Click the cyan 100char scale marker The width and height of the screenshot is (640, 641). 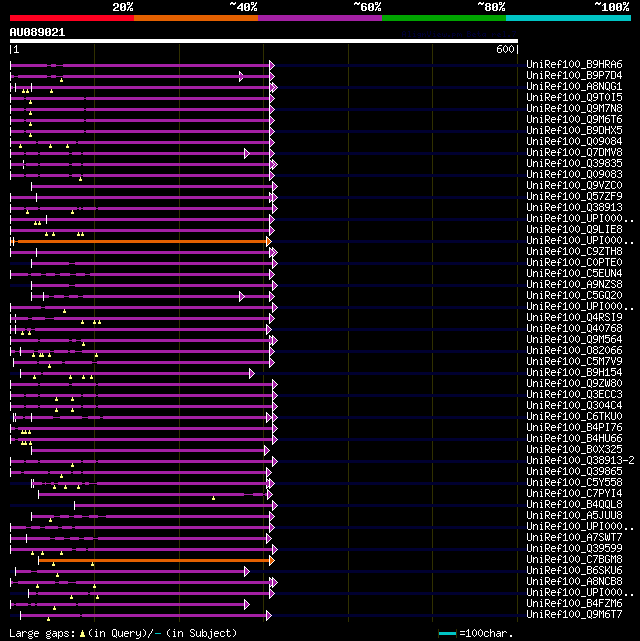pyautogui.click(x=447, y=634)
